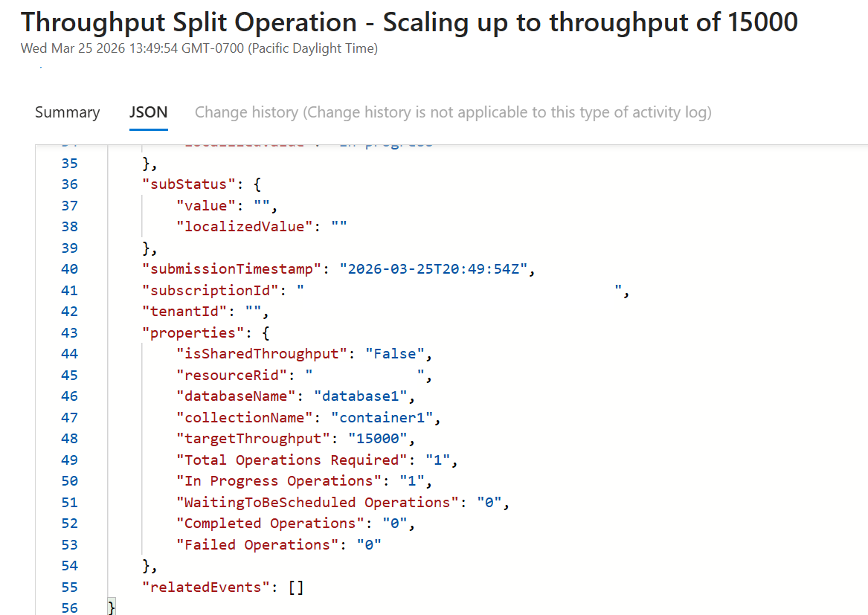This screenshot has height=615, width=868.
Task: Click the event date timestamp under title
Action: [199, 49]
